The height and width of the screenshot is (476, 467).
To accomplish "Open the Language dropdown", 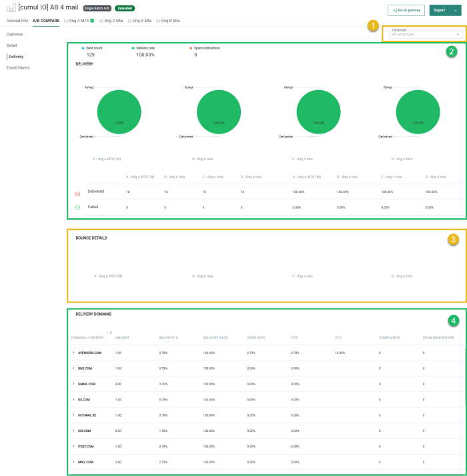I will pyautogui.click(x=425, y=33).
